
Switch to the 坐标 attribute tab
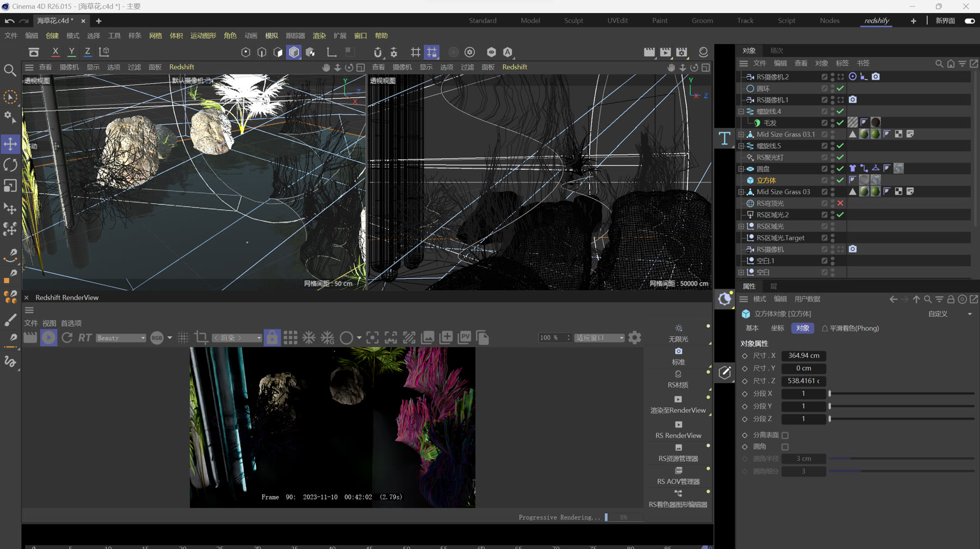click(777, 328)
